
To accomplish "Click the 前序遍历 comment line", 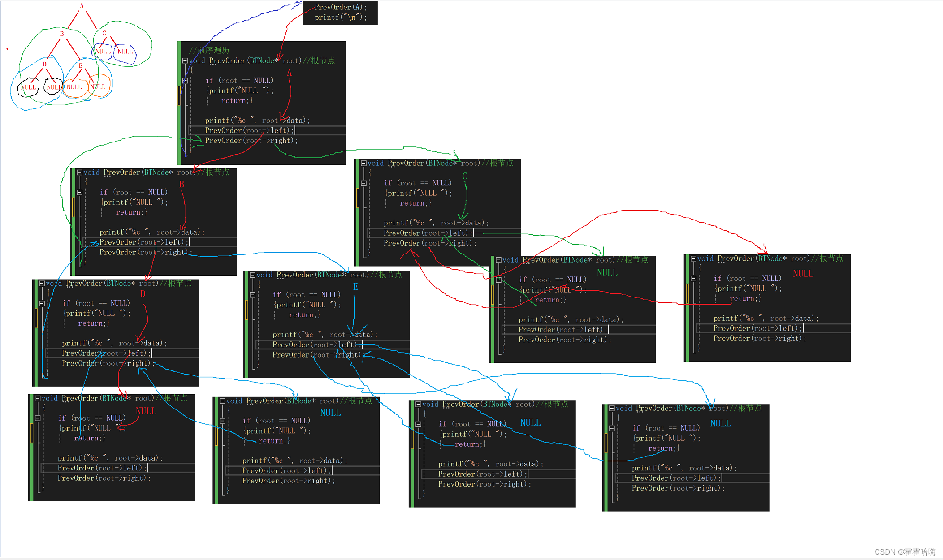I will point(209,50).
